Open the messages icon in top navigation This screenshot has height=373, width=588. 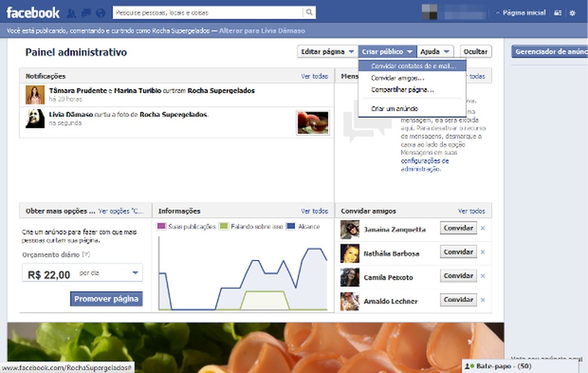tap(85, 12)
